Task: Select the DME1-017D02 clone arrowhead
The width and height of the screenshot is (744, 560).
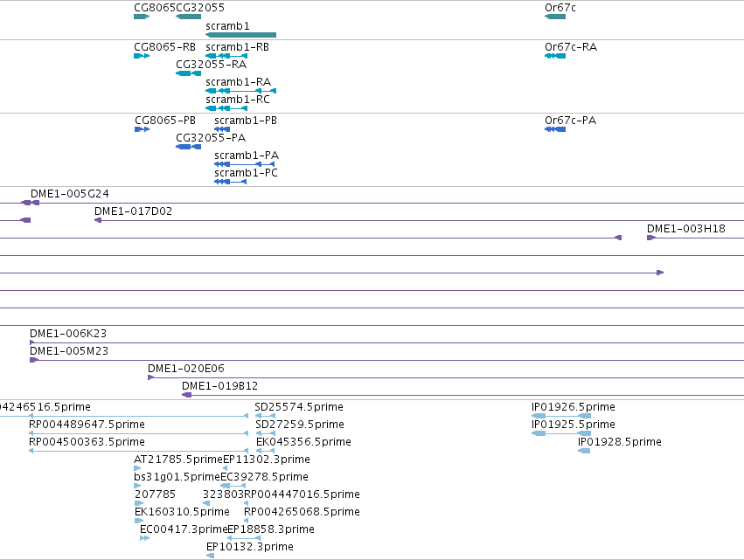Action: 98,220
